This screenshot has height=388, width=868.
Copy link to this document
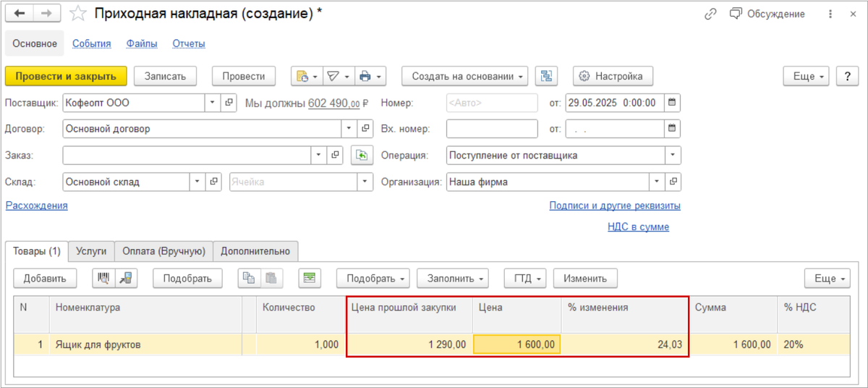(x=710, y=14)
